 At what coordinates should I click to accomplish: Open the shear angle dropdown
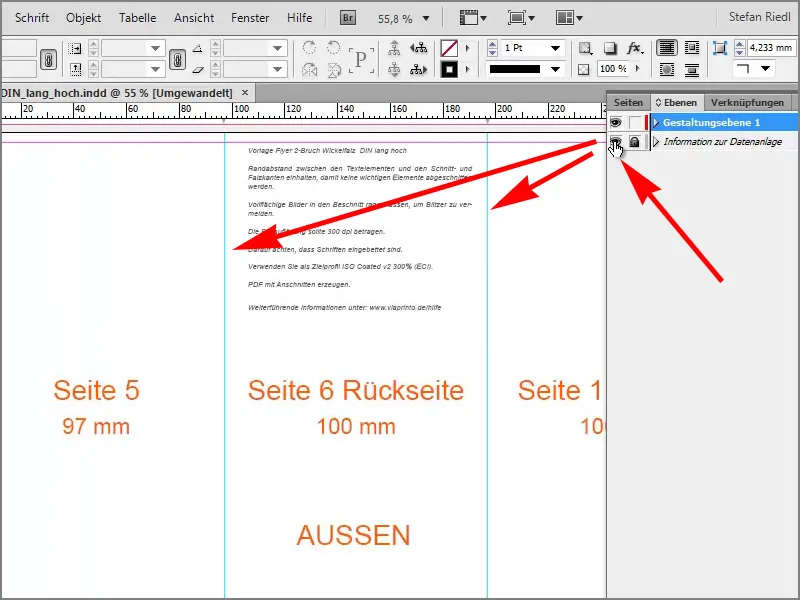[x=277, y=69]
